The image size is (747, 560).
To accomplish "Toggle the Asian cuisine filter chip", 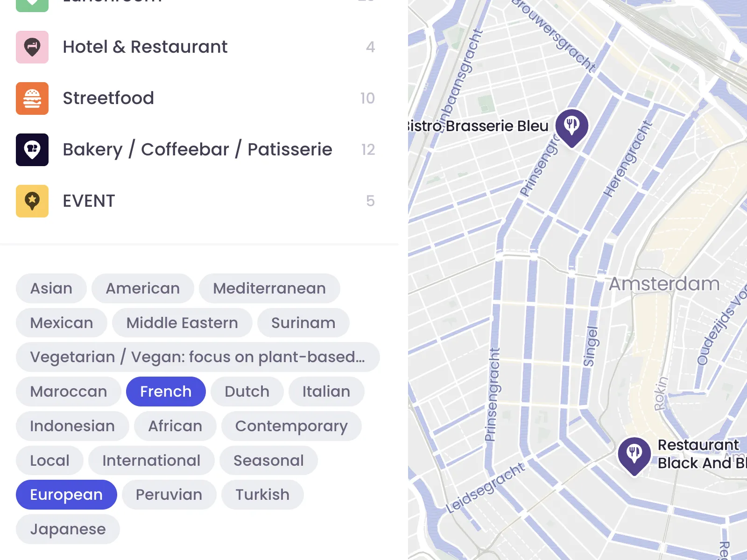I will (x=51, y=288).
